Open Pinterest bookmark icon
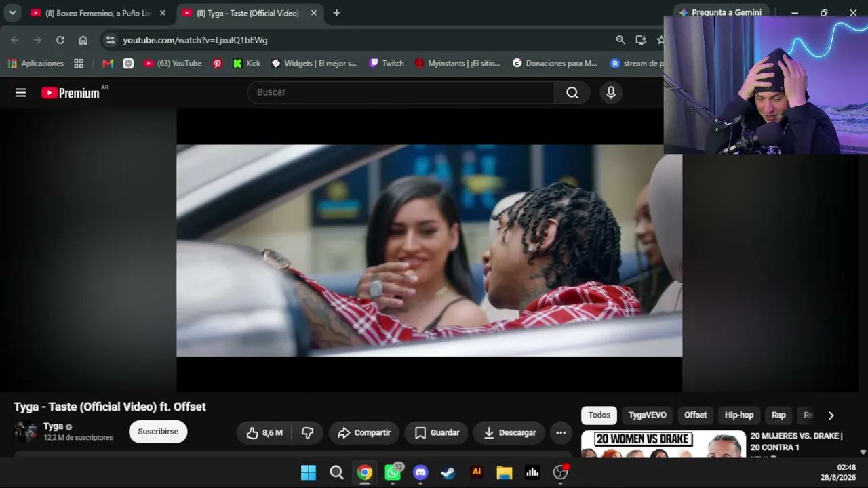Screen dimensions: 868x488 point(217,63)
